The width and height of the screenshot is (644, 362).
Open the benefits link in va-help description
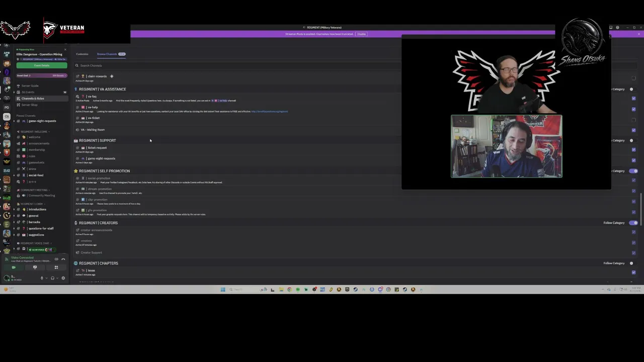(269, 112)
